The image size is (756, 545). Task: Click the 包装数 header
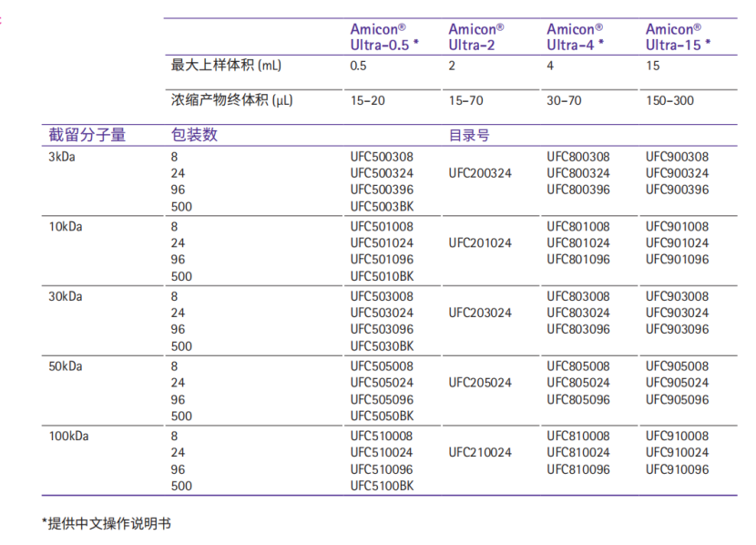[x=195, y=136]
